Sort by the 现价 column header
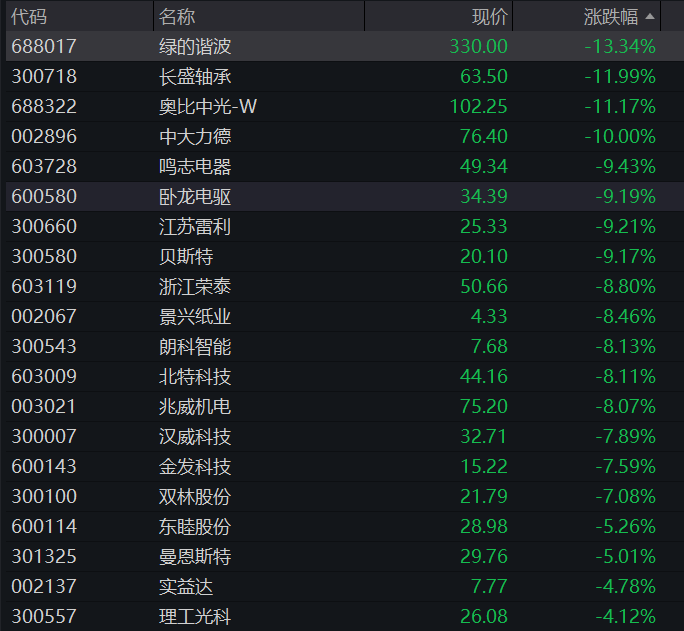 coord(489,17)
